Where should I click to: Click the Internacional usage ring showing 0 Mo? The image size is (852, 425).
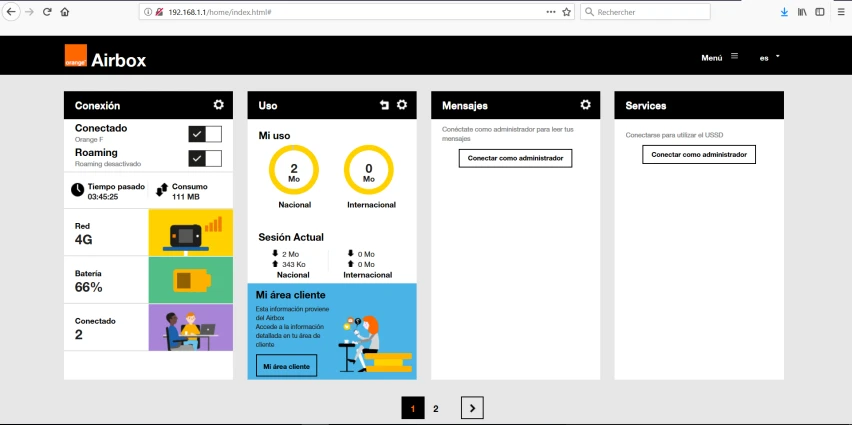(369, 170)
